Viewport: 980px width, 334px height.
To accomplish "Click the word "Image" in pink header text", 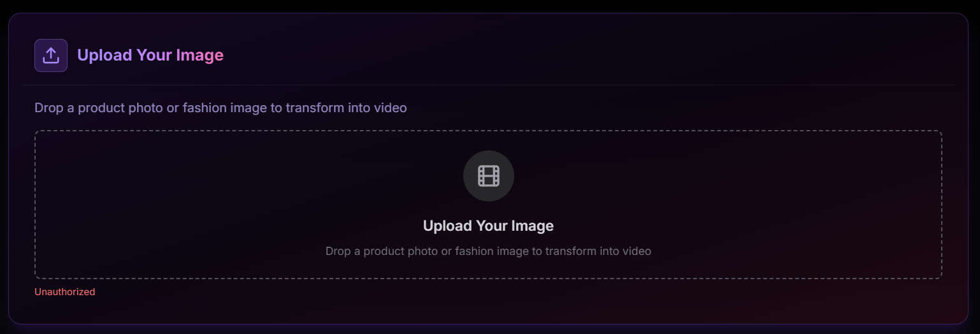I will click(x=199, y=55).
